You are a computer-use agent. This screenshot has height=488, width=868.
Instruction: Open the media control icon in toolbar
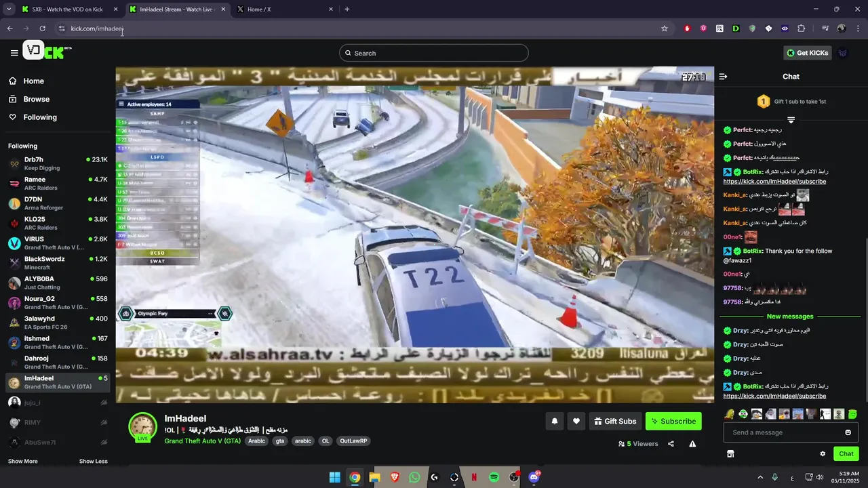(825, 28)
